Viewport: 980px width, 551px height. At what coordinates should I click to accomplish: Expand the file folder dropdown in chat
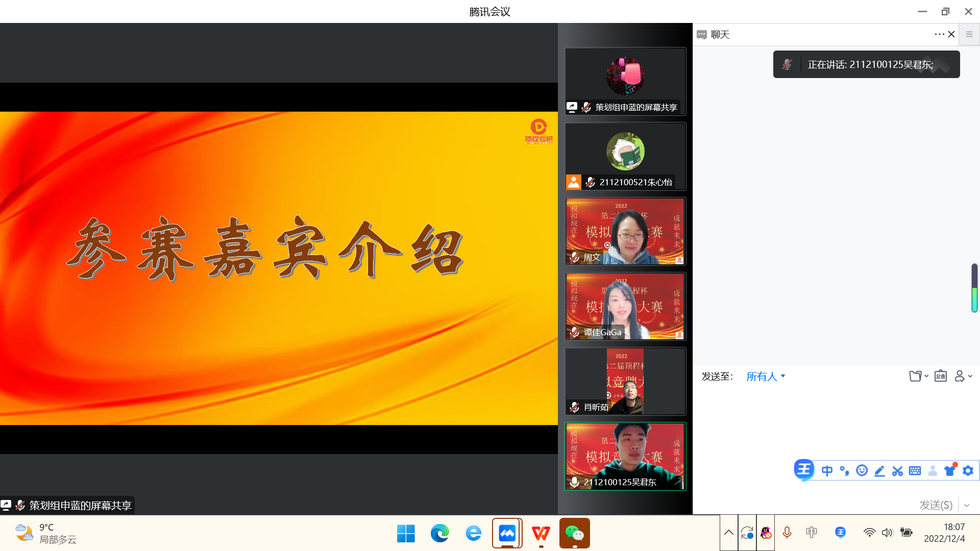pyautogui.click(x=918, y=377)
